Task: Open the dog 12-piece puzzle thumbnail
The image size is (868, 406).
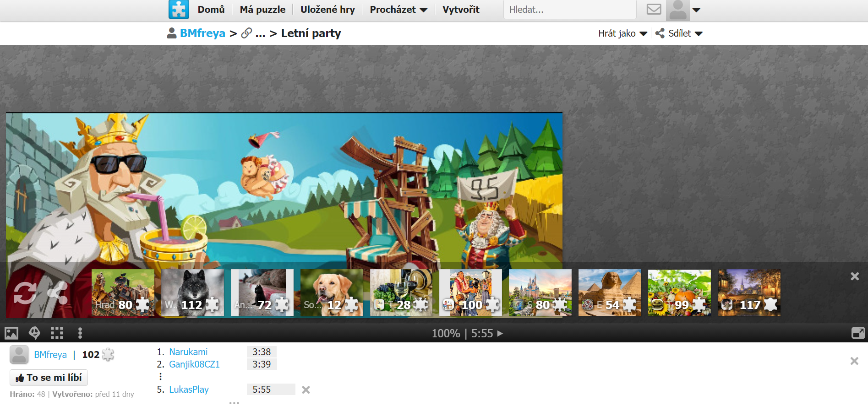Action: point(332,292)
